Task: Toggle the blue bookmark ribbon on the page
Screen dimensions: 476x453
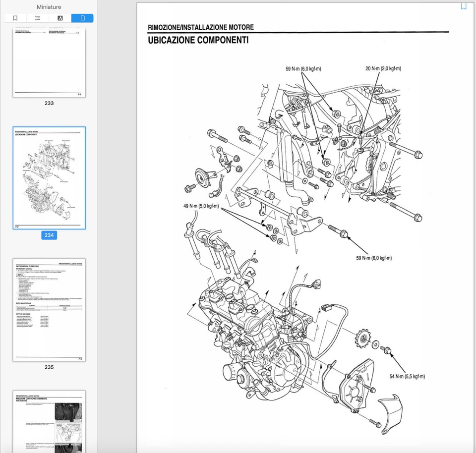Action: [463, 6]
